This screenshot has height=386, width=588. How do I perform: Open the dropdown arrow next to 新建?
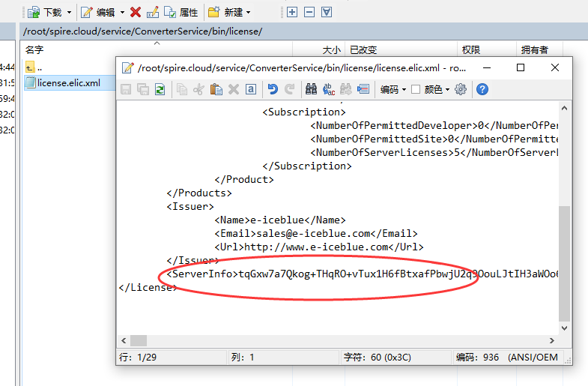pyautogui.click(x=248, y=13)
